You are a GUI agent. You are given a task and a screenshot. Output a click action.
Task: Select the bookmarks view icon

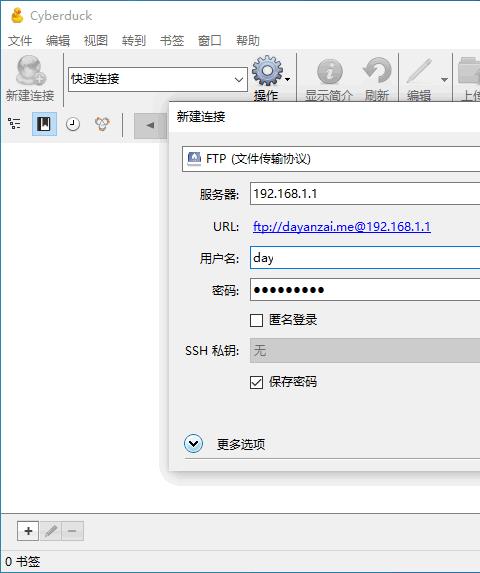44,124
